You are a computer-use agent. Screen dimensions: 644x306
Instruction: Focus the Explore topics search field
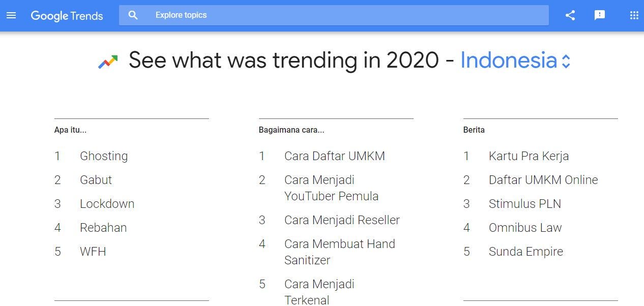pyautogui.click(x=334, y=15)
